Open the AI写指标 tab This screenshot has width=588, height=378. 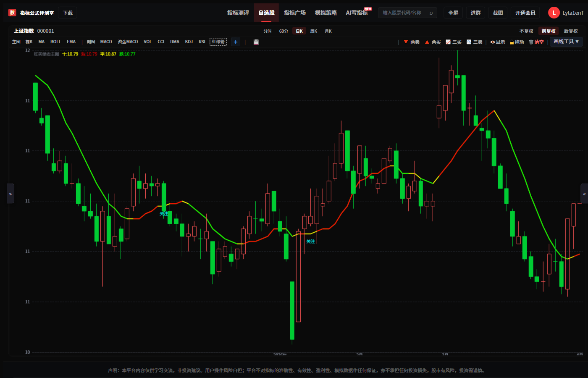[357, 13]
